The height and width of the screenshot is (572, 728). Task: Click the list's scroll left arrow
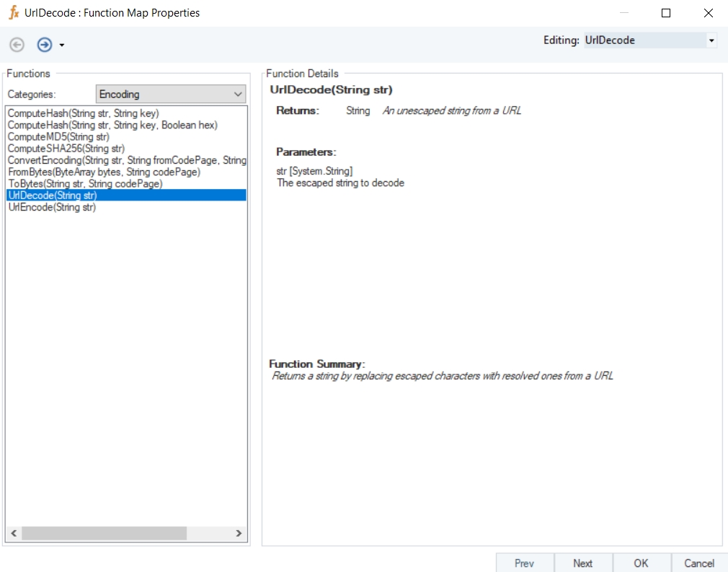(x=14, y=533)
